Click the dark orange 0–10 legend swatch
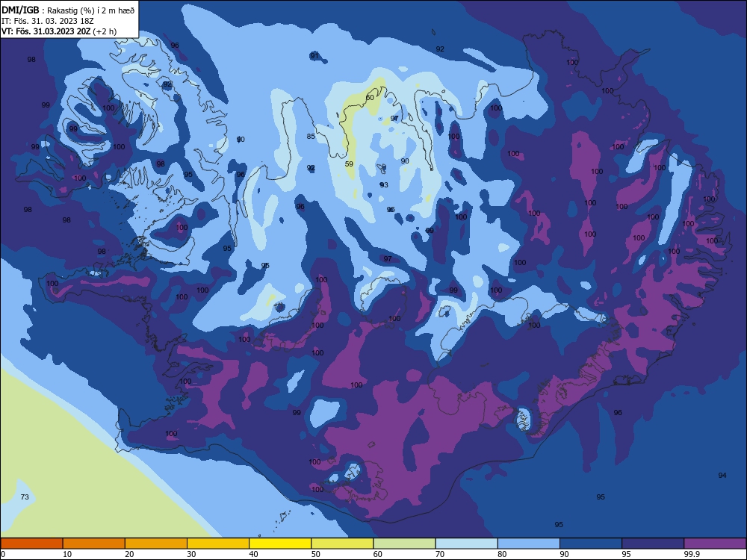Image resolution: width=747 pixels, height=560 pixels. [31, 544]
